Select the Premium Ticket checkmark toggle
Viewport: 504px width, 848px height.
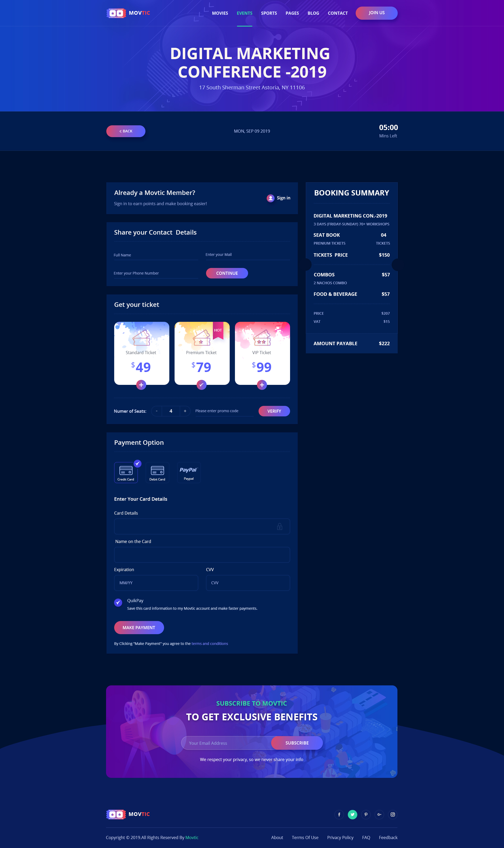[202, 385]
